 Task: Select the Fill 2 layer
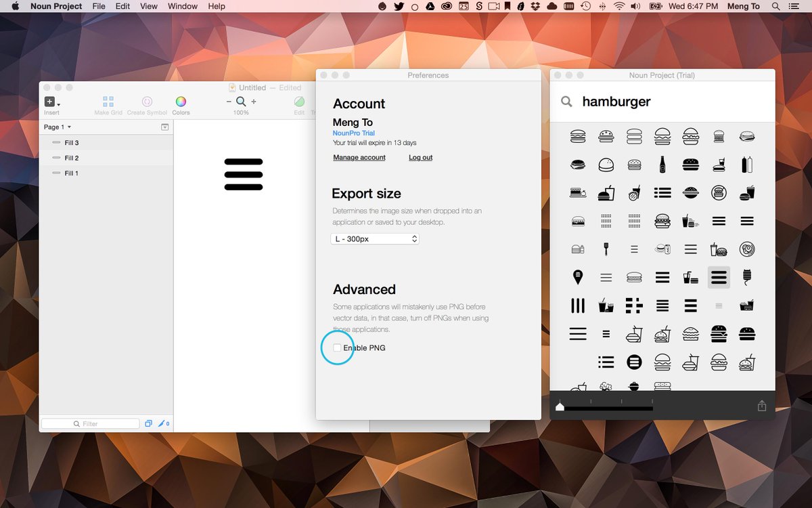pyautogui.click(x=106, y=158)
